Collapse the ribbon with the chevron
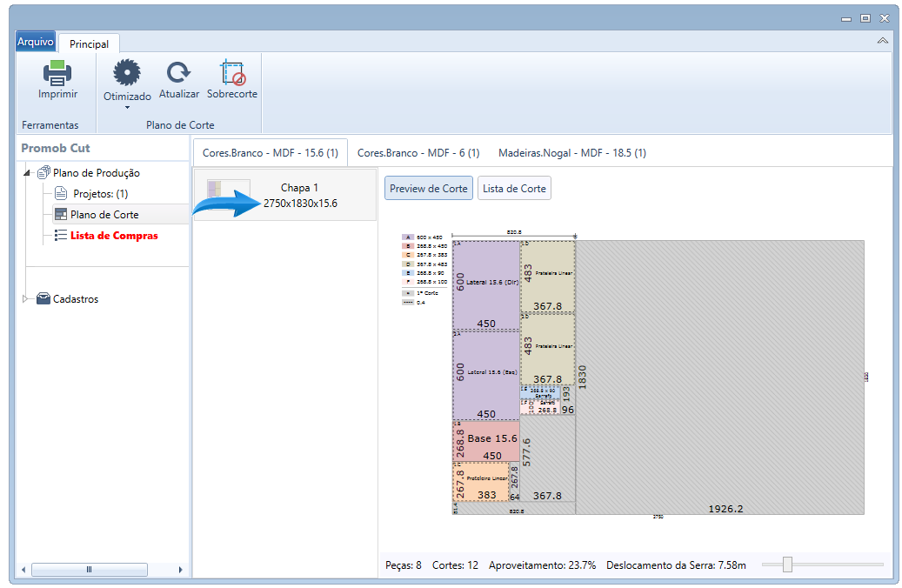 click(883, 41)
